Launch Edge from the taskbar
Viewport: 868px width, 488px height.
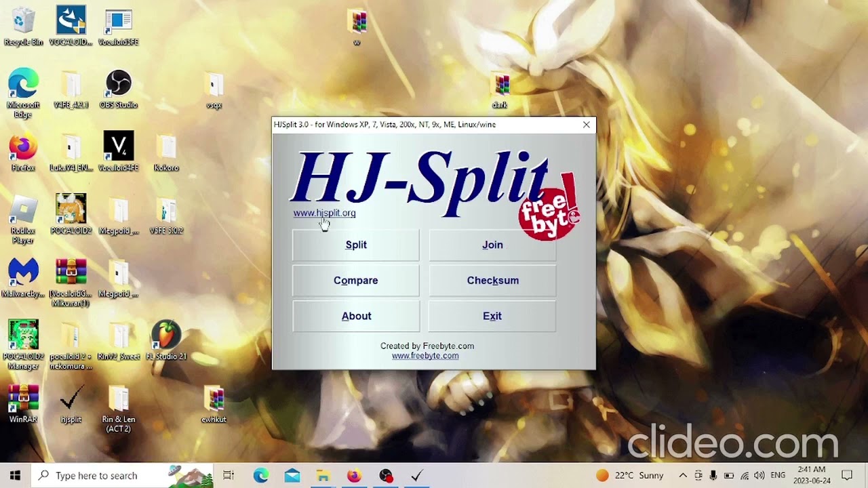pos(261,476)
